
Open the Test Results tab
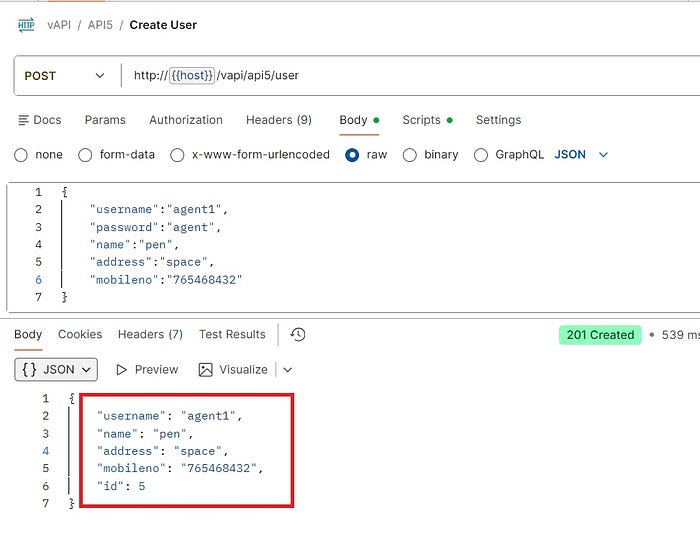tap(232, 334)
